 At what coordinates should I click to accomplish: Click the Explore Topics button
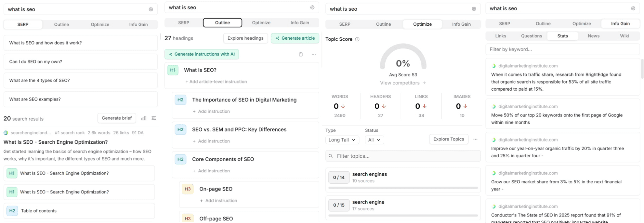click(x=448, y=139)
